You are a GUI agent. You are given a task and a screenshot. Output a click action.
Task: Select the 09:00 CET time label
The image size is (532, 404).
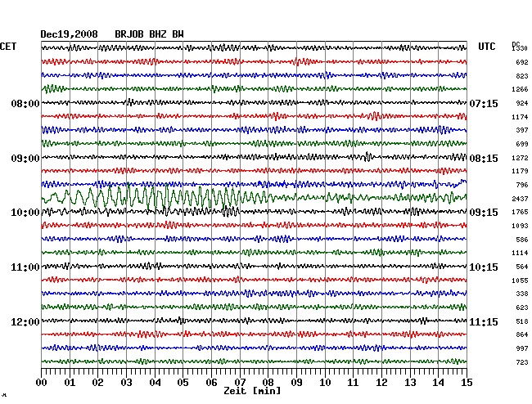tap(25, 159)
